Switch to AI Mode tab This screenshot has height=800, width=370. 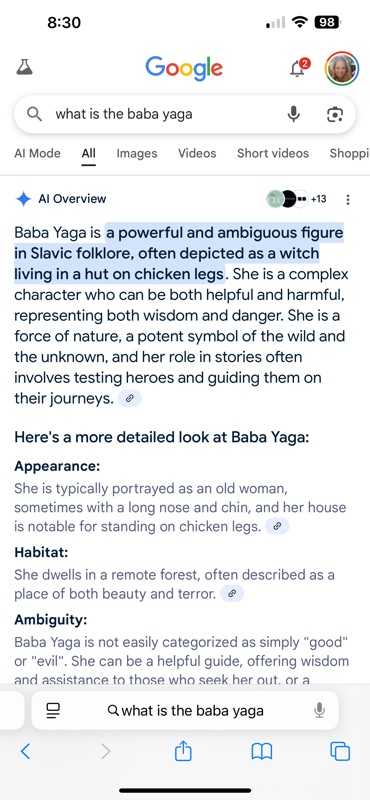click(37, 153)
